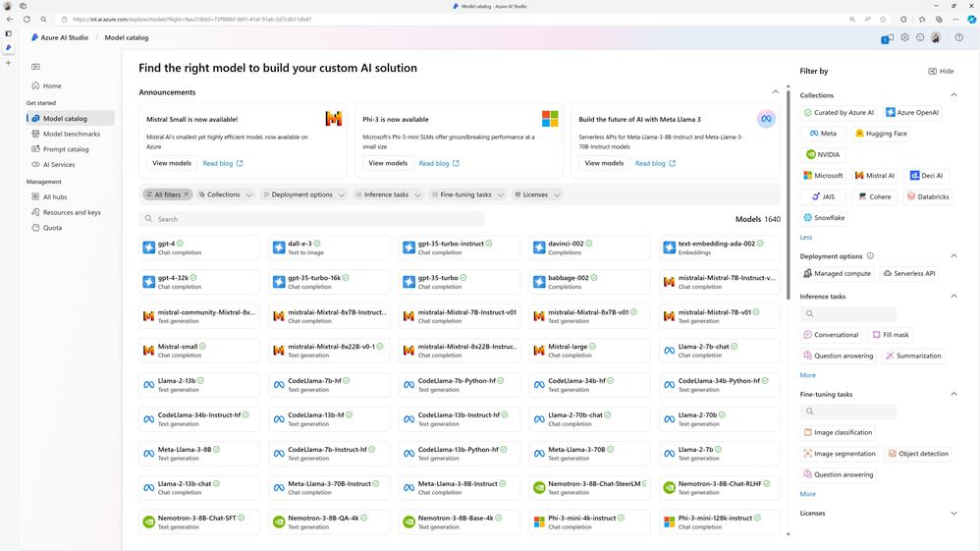Click the model list vertical scrollbar

789,193
